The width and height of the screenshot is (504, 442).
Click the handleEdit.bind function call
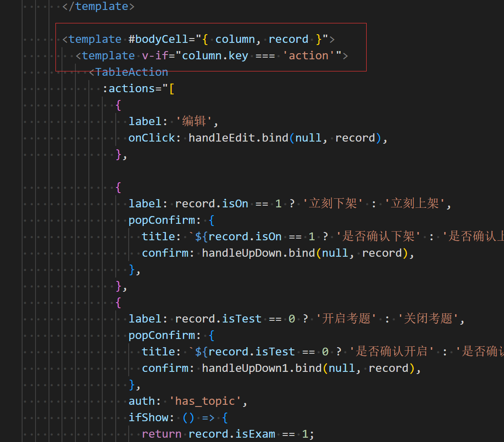[238, 137]
